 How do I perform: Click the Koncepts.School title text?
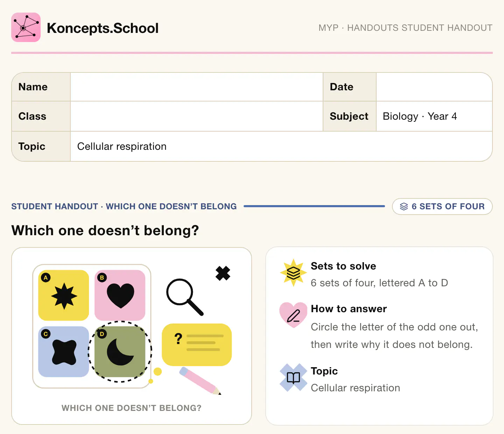pos(103,28)
